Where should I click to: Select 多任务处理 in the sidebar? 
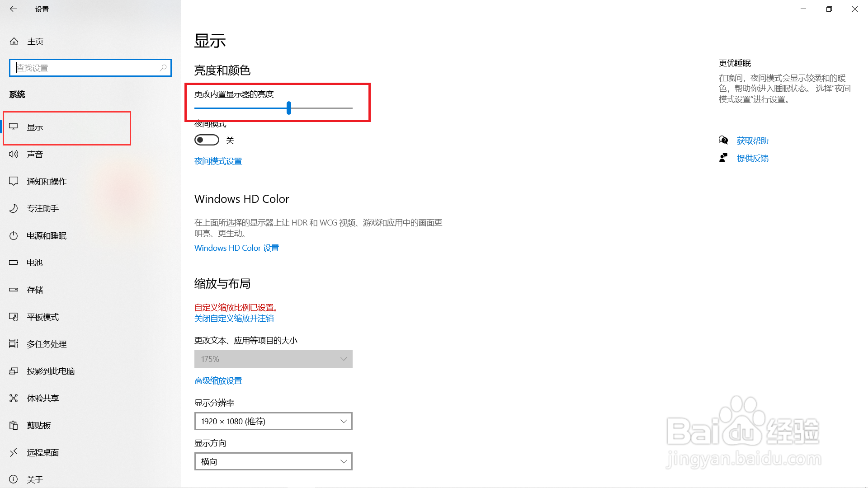point(47,344)
